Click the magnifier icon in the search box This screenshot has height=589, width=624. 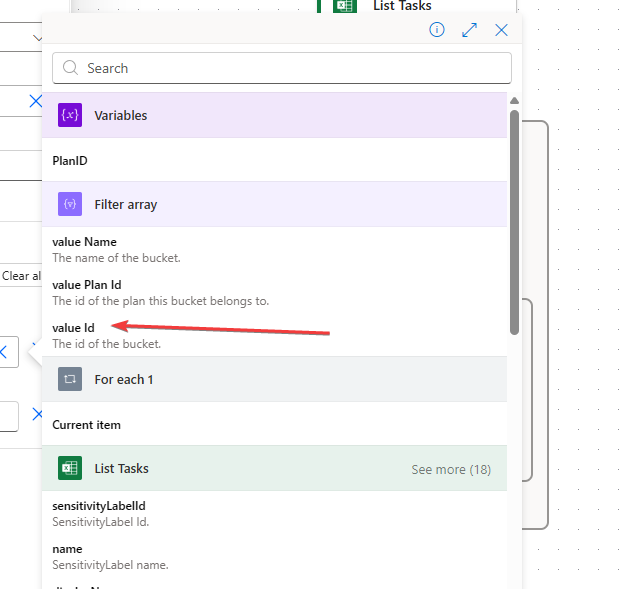(x=71, y=68)
